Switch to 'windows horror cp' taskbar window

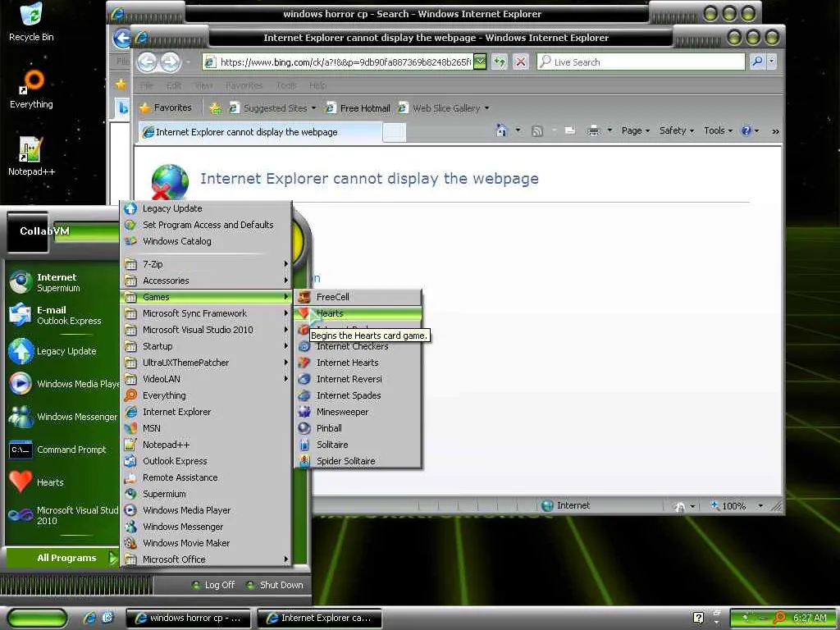tap(189, 619)
